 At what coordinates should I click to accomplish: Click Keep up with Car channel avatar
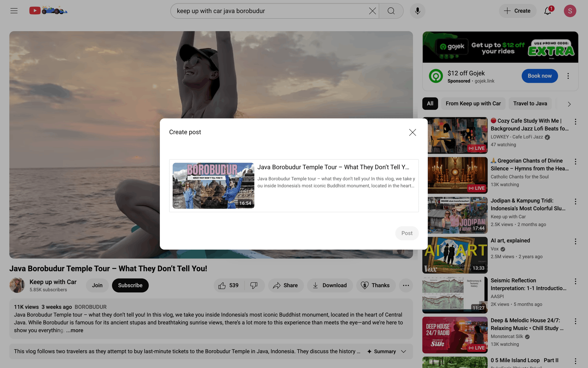pos(17,285)
